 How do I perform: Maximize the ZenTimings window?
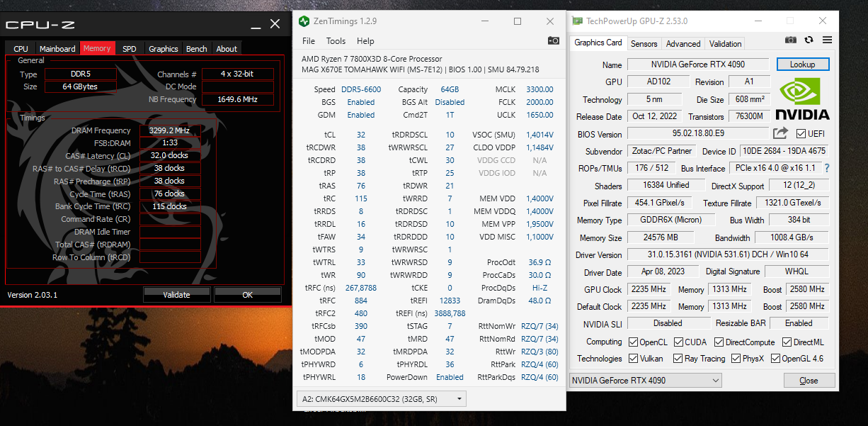click(x=518, y=21)
